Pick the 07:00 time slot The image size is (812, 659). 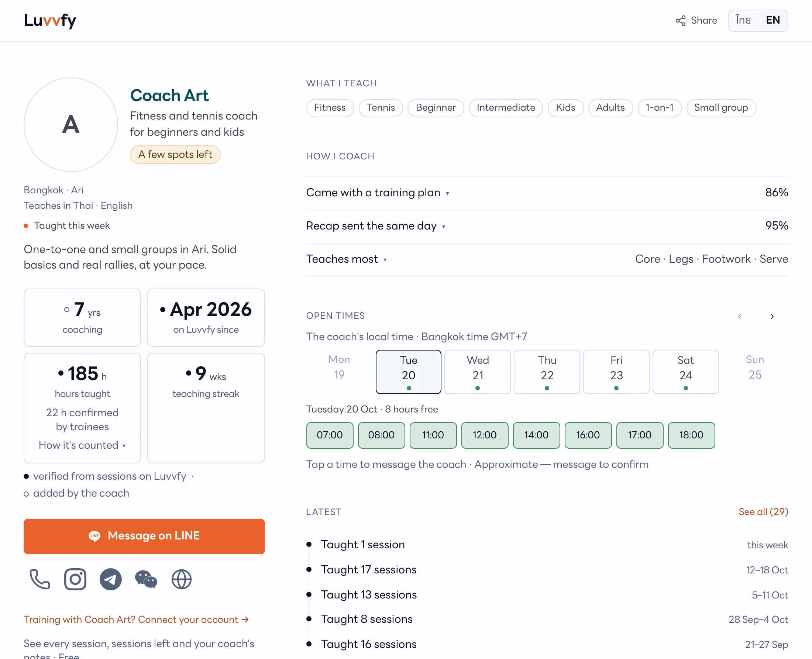tap(330, 435)
